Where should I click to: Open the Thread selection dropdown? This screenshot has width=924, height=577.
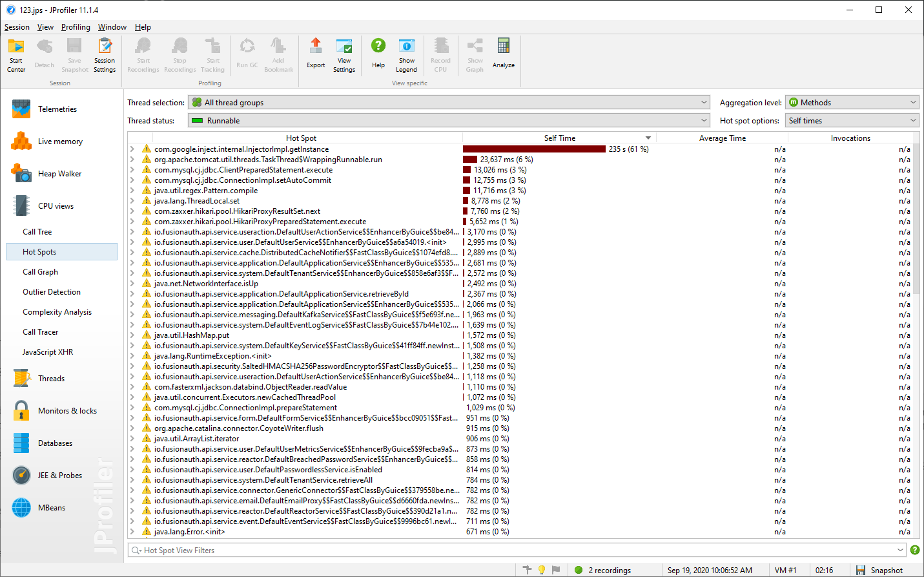(x=449, y=103)
